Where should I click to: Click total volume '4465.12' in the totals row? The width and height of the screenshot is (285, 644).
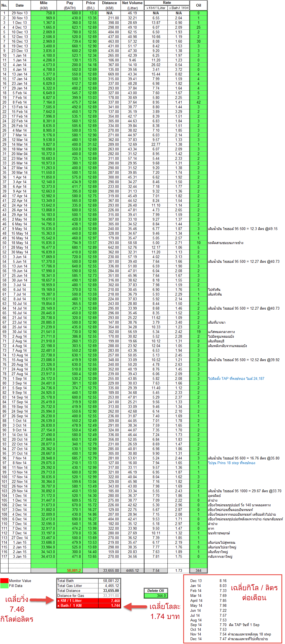[132, 570]
